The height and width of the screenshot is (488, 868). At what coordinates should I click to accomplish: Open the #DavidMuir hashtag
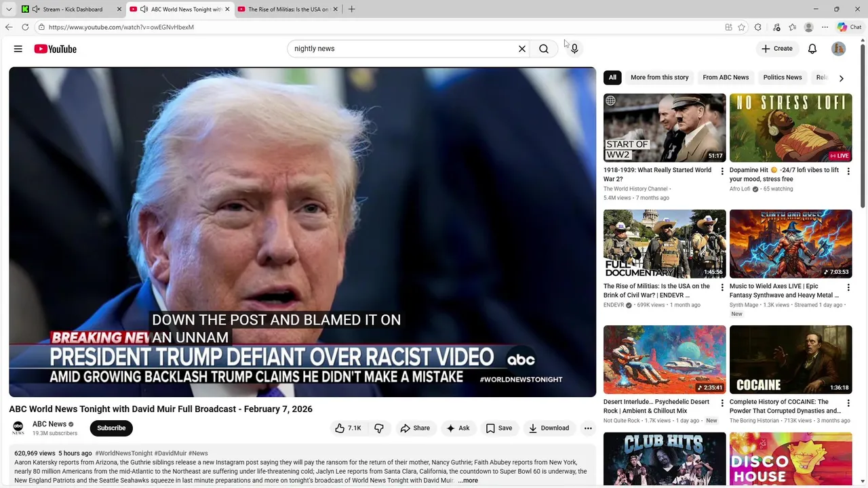[170, 453]
